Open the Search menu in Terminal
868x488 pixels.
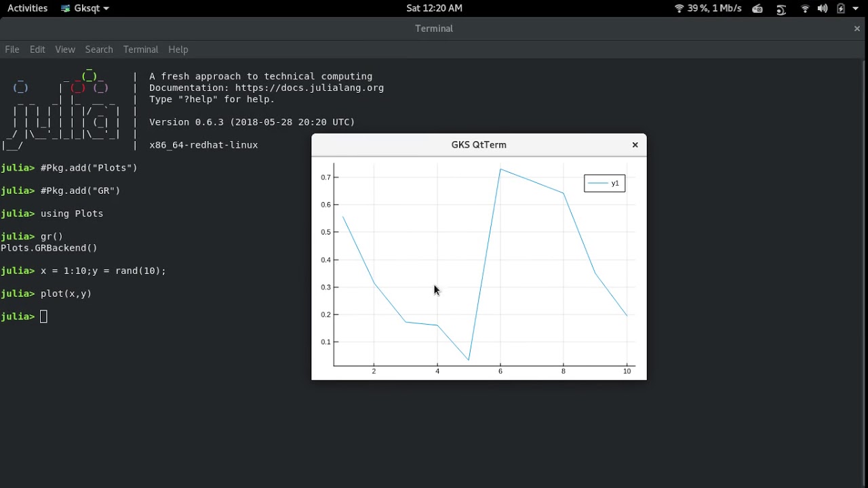click(x=99, y=49)
